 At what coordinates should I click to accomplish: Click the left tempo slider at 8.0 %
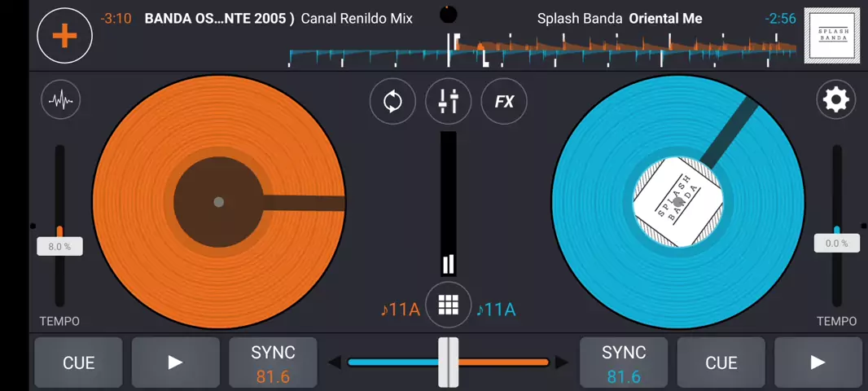[59, 246]
